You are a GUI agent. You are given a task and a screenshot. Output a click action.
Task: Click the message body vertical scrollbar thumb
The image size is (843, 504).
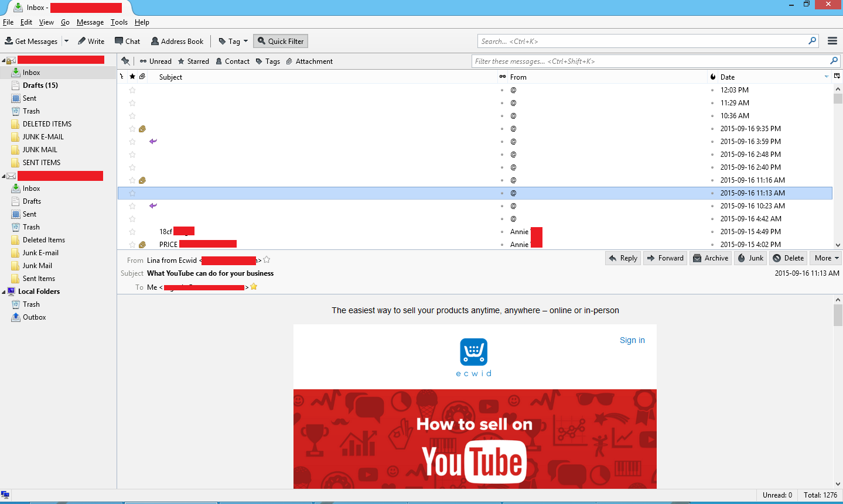pyautogui.click(x=838, y=315)
